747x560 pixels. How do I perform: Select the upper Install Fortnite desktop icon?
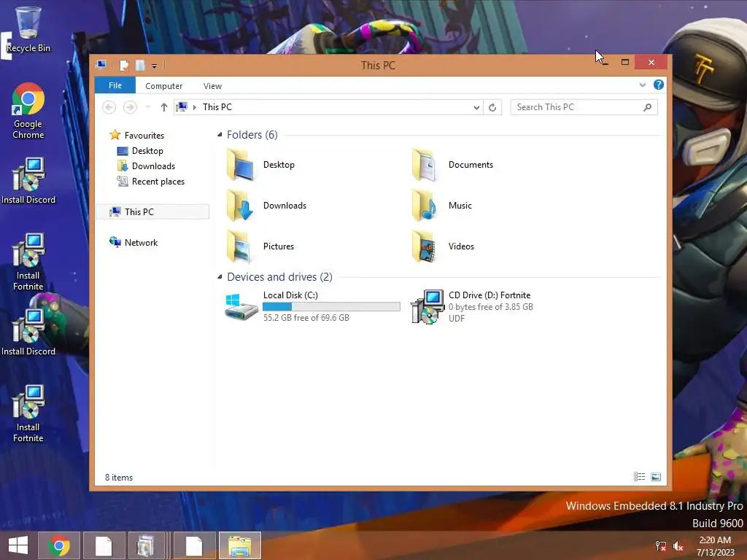coord(28,262)
